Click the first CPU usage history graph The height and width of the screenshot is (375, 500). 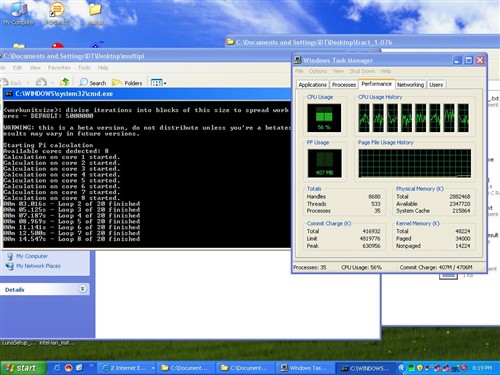point(364,118)
